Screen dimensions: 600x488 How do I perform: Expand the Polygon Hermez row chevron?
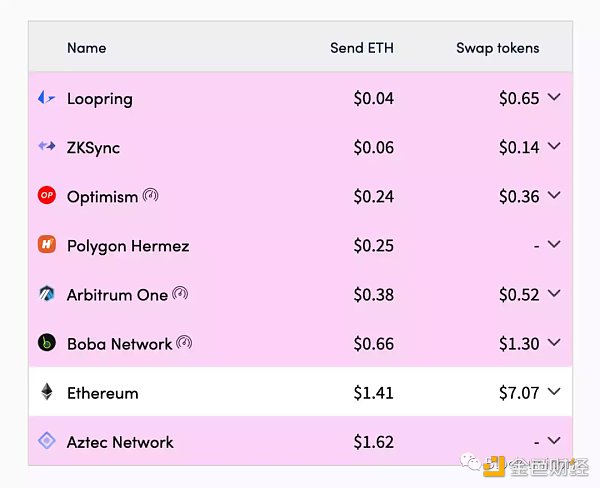tap(555, 245)
